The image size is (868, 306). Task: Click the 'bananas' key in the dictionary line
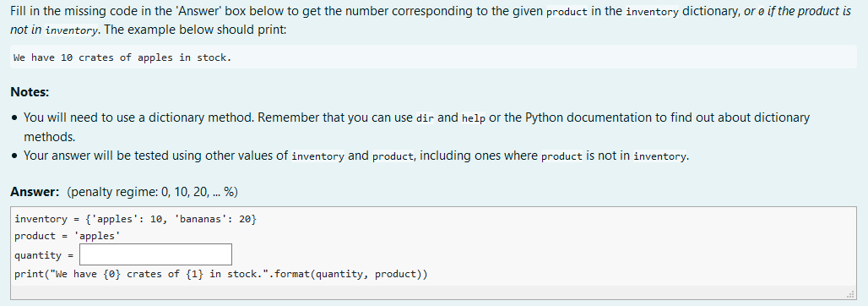tap(198, 219)
